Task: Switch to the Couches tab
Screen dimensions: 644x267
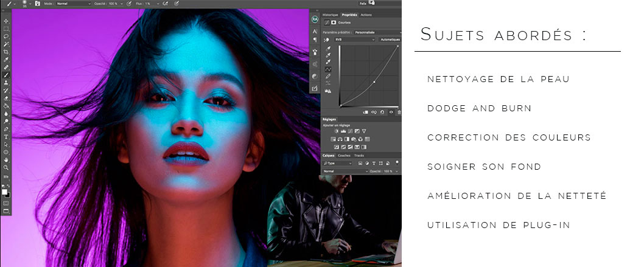Action: pyautogui.click(x=344, y=156)
